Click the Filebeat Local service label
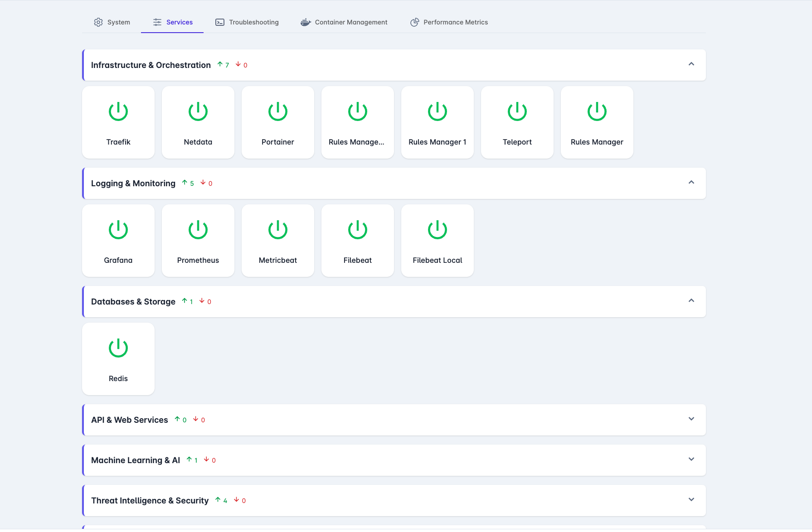This screenshot has height=532, width=812. (x=438, y=260)
